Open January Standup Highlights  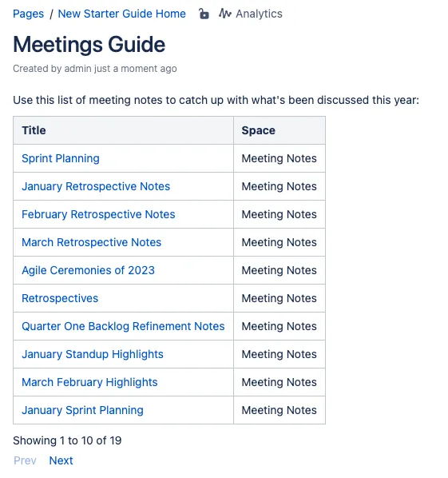click(x=93, y=354)
